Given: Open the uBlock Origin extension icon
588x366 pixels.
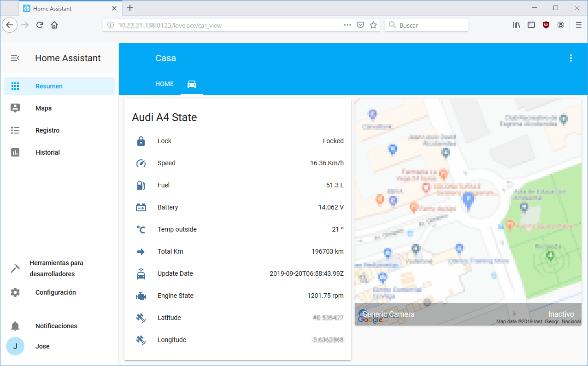Looking at the screenshot, I should point(546,25).
